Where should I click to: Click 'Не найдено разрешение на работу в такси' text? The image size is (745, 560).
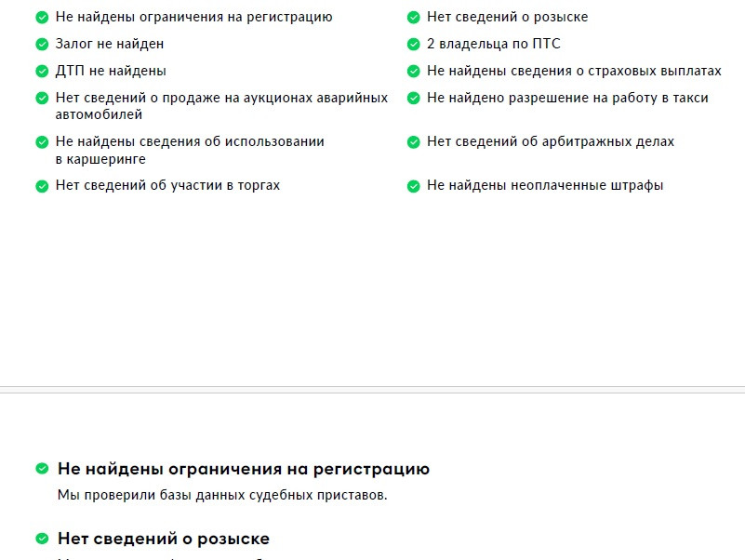567,99
